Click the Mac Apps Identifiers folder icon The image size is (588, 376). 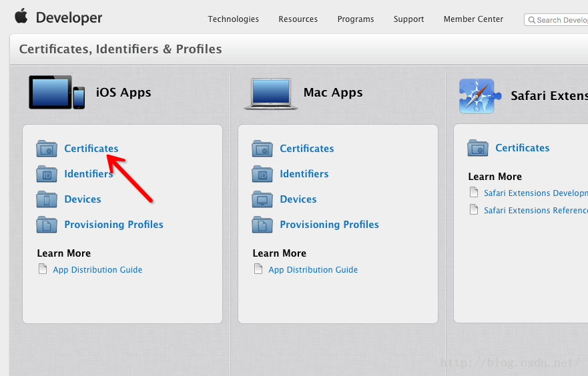(x=262, y=174)
